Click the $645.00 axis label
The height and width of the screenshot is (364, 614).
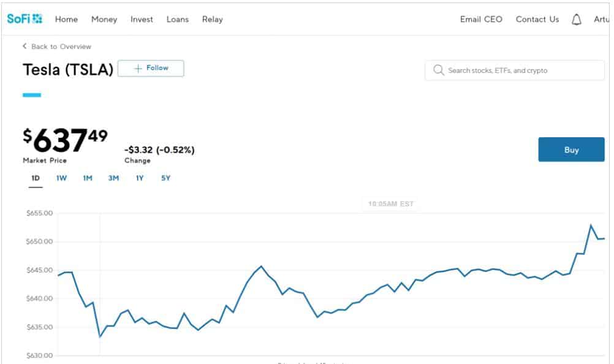pyautogui.click(x=40, y=270)
